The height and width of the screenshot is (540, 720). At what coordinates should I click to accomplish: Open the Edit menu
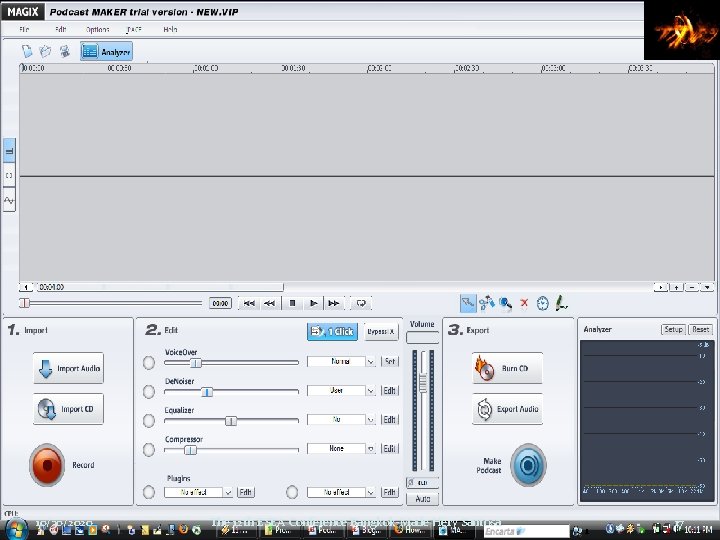coord(61,29)
